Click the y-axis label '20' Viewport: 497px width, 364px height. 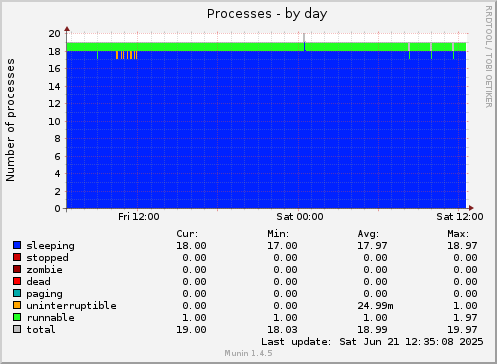coord(54,33)
